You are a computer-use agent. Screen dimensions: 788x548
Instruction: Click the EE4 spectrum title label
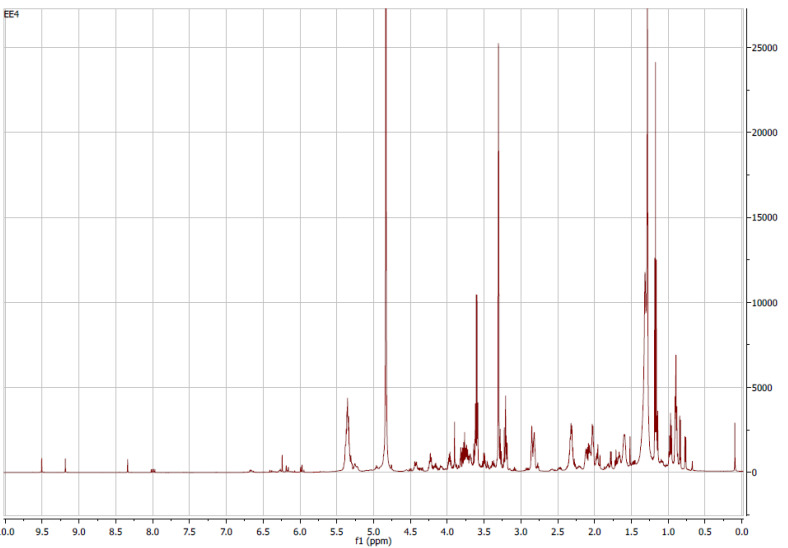(11, 15)
